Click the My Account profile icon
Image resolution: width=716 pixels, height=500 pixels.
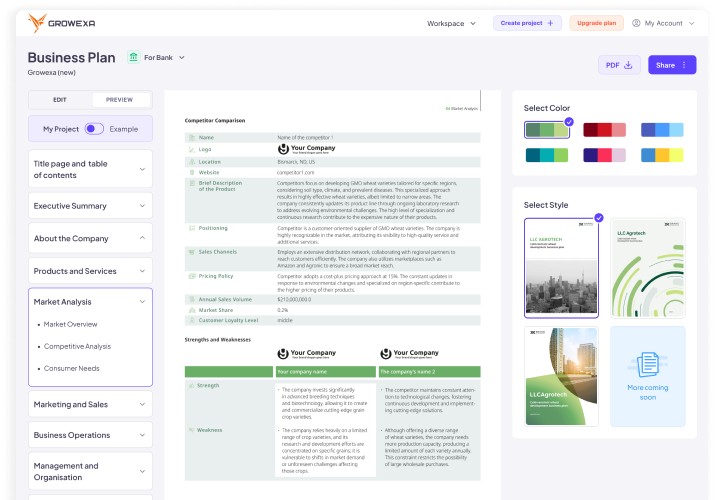[x=636, y=23]
